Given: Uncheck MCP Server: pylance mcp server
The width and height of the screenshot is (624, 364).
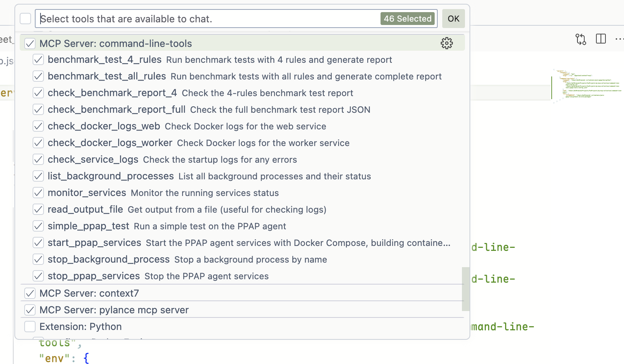Looking at the screenshot, I should 30,310.
